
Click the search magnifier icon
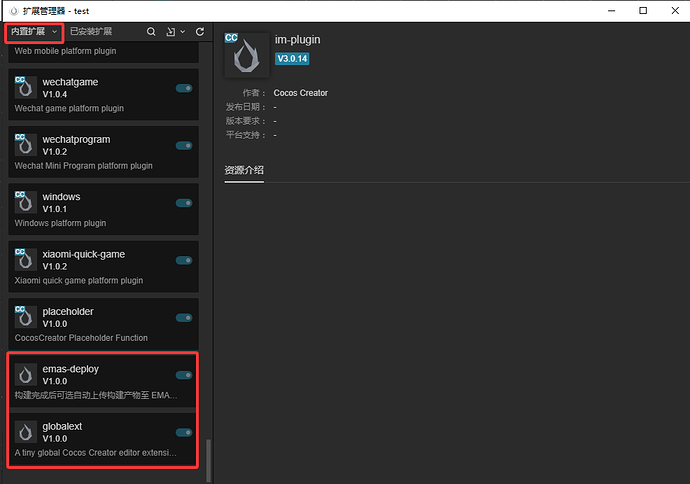[151, 32]
